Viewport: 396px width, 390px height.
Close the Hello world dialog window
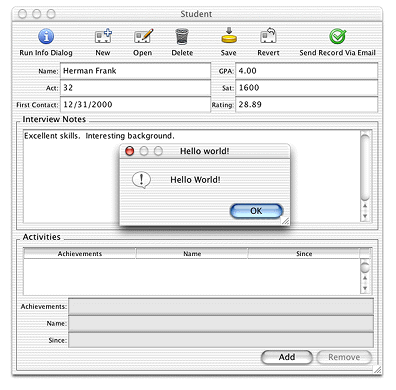click(129, 151)
